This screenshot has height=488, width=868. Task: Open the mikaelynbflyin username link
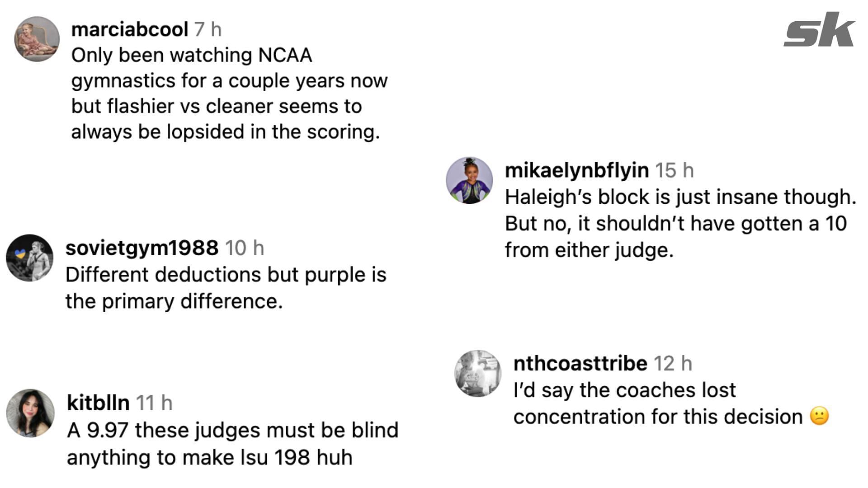[x=577, y=170]
